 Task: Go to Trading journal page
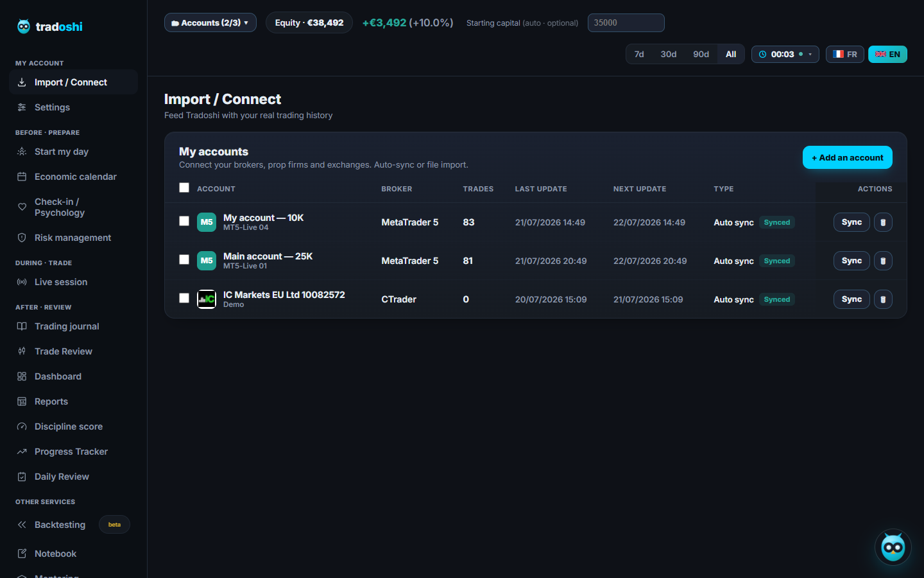click(x=74, y=326)
